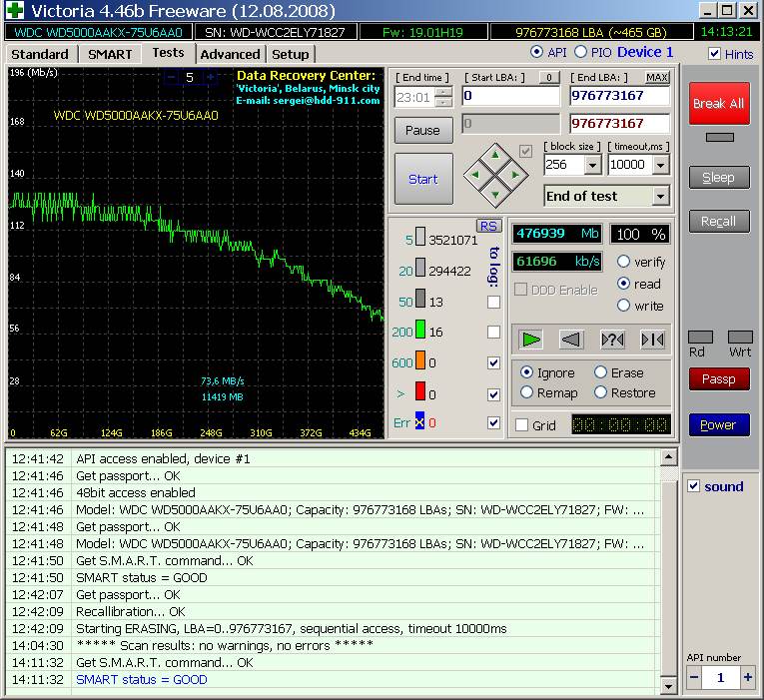Switch to the SMART tab
The image size is (764, 700).
110,54
